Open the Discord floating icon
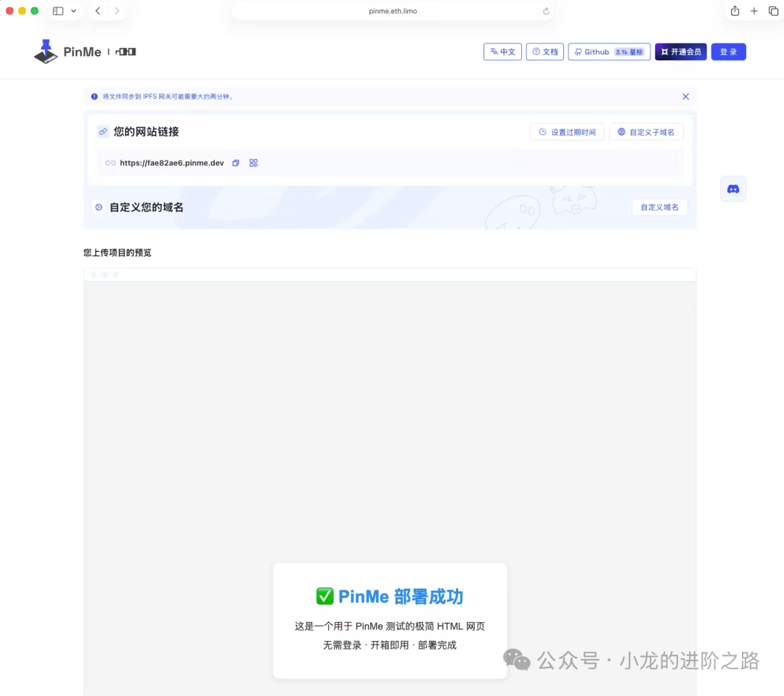Viewport: 784px width, 696px height. [x=732, y=189]
